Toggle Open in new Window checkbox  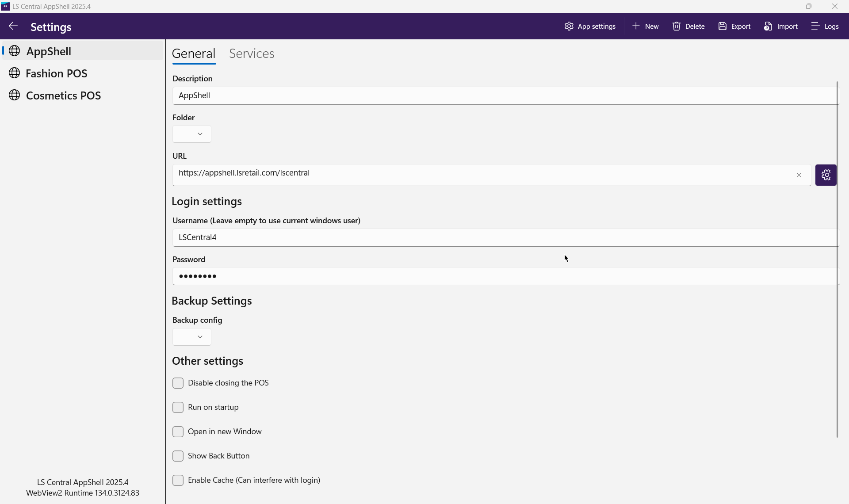tap(178, 432)
